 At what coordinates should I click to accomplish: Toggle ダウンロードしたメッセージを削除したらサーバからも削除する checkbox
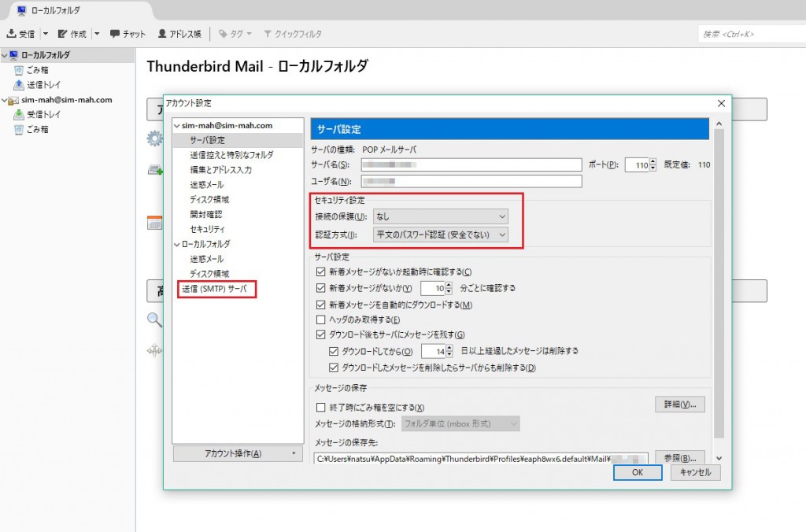click(x=334, y=368)
